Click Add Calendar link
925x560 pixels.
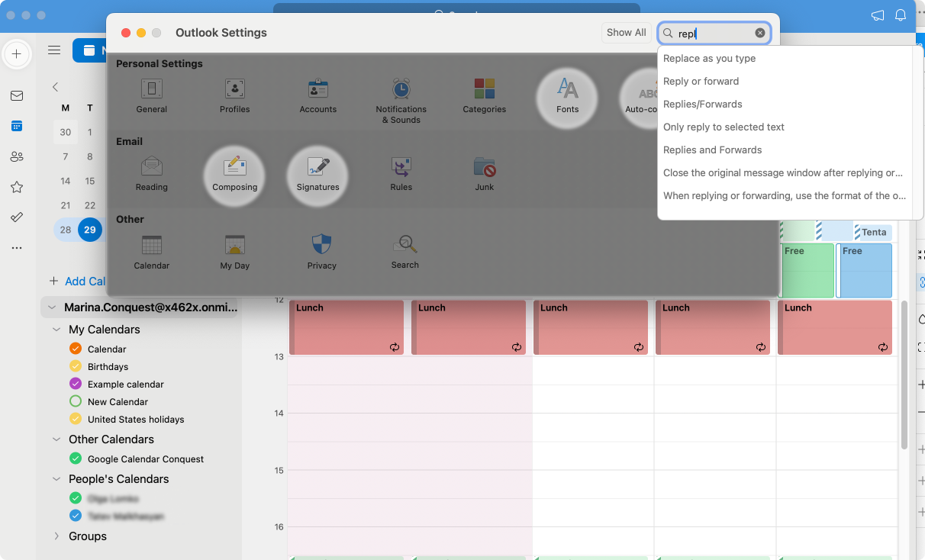[77, 281]
